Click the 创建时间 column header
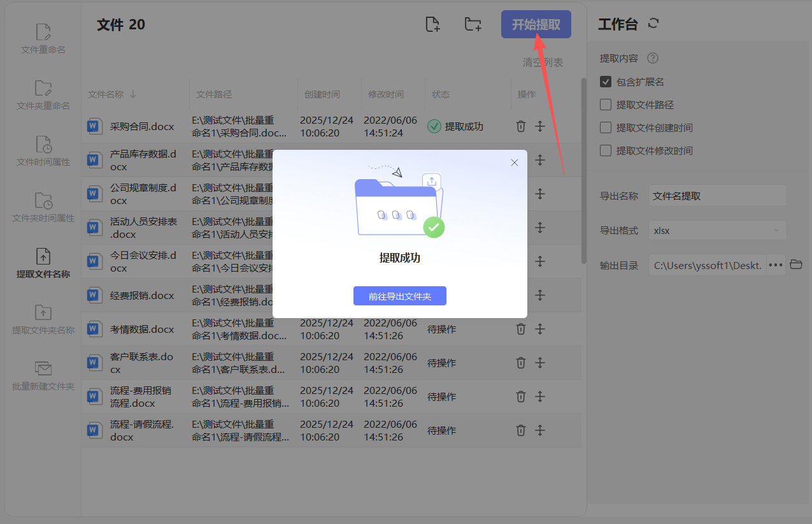The image size is (812, 524). click(x=322, y=94)
